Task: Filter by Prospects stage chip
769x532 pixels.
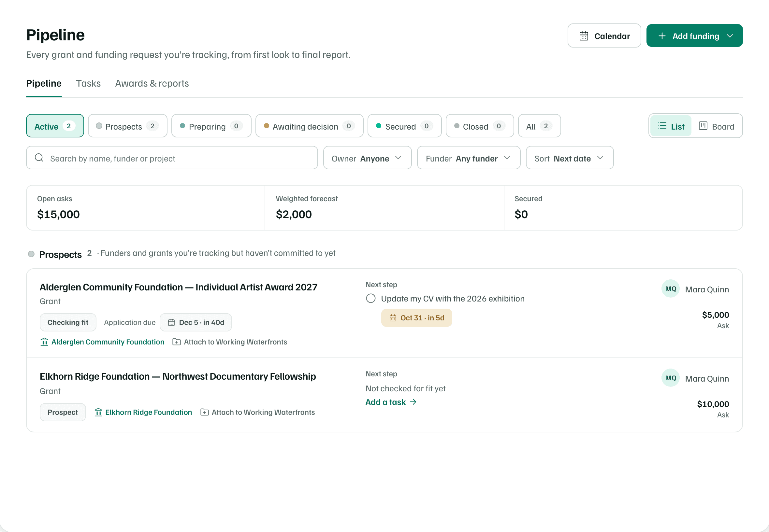Action: (127, 126)
